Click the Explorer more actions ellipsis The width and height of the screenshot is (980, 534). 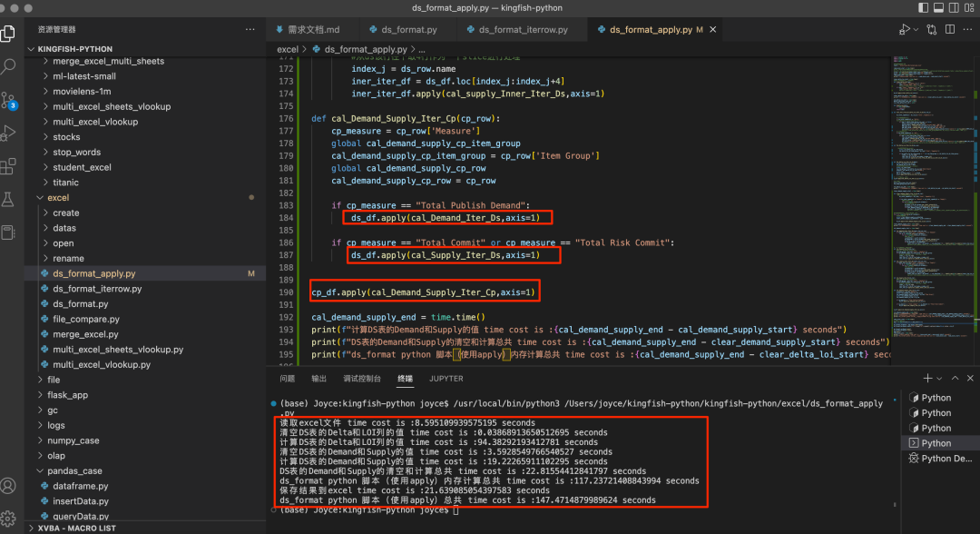tap(250, 29)
